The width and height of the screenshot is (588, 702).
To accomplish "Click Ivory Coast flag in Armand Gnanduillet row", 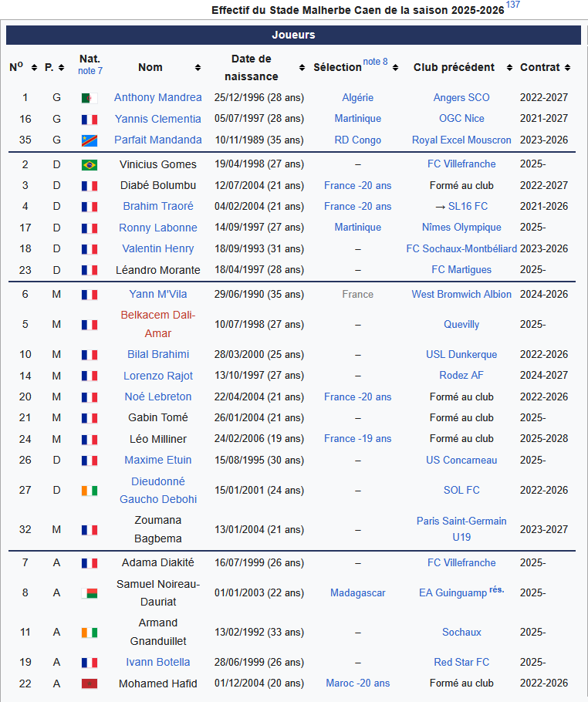I will click(x=90, y=633).
